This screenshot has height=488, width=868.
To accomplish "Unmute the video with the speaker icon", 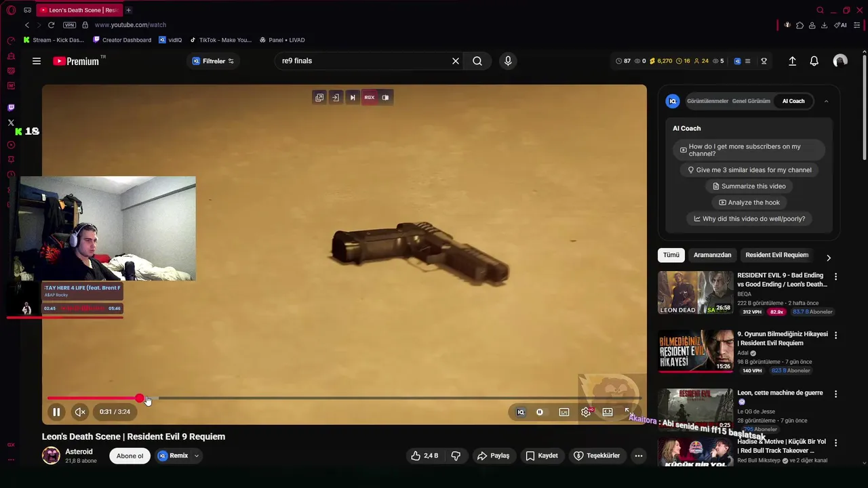I will pos(80,412).
